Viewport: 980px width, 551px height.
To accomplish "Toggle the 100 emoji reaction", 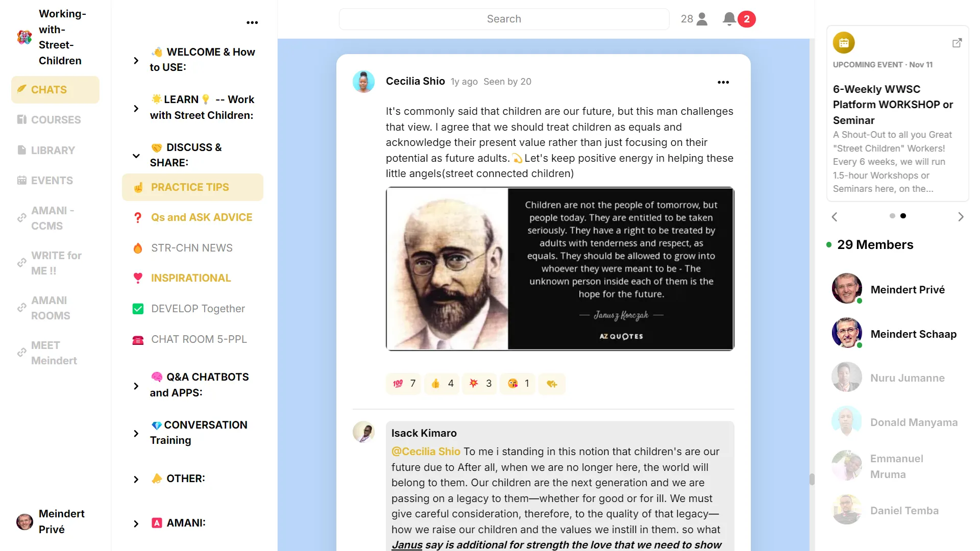I will pos(404,384).
